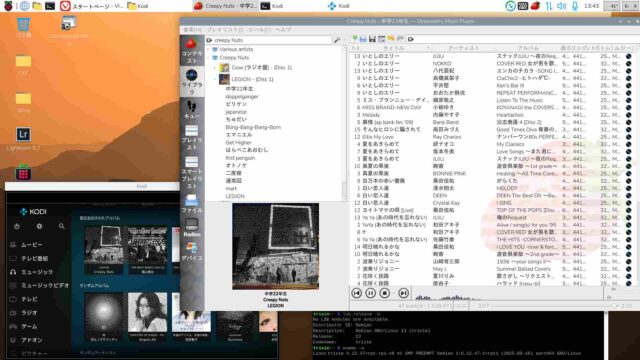The width and height of the screenshot is (640, 360).
Task: Skip to previous track in Strawberry
Action: pos(357,293)
